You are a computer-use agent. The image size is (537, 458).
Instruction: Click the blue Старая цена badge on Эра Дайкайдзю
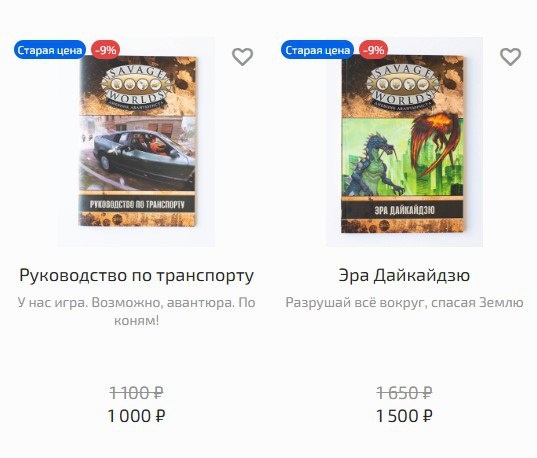tap(317, 50)
